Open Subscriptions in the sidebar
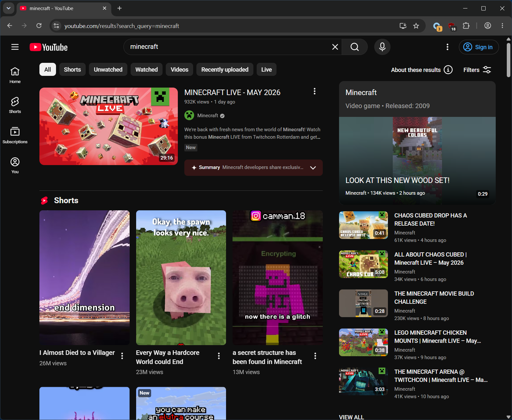Viewport: 512px width, 420px height. (x=15, y=135)
